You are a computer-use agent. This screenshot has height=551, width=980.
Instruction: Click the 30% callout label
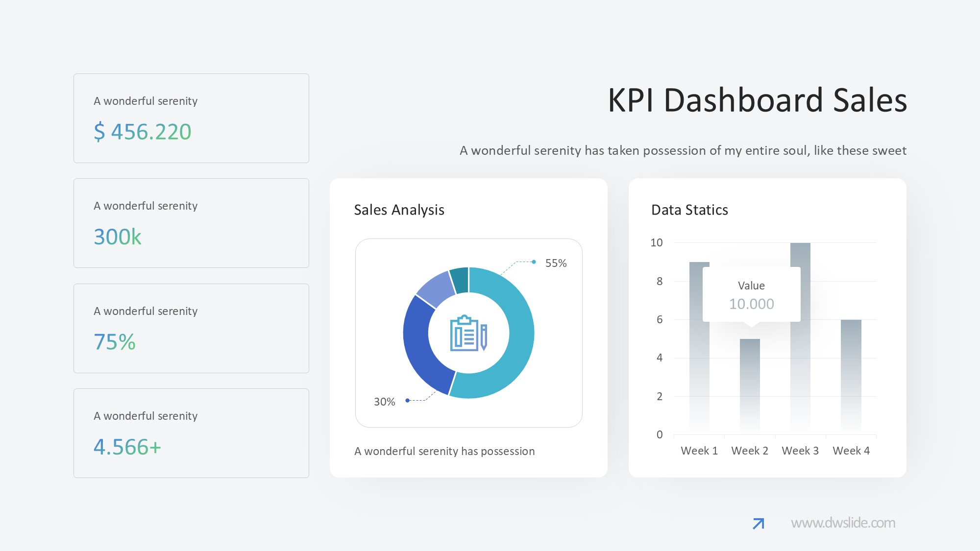click(384, 402)
